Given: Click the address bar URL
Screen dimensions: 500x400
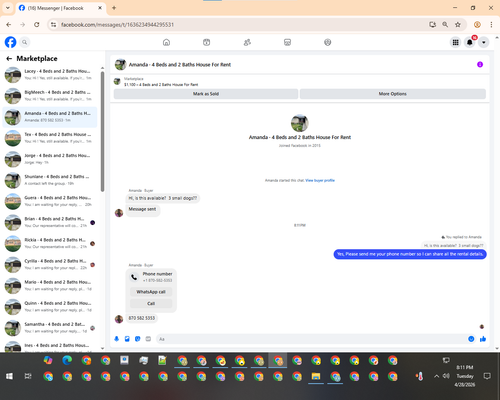Looking at the screenshot, I should 117,25.
